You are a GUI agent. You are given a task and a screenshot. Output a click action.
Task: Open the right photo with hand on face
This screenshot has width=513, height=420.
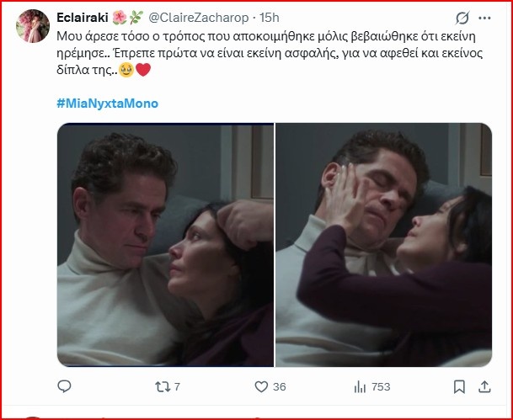click(x=383, y=245)
